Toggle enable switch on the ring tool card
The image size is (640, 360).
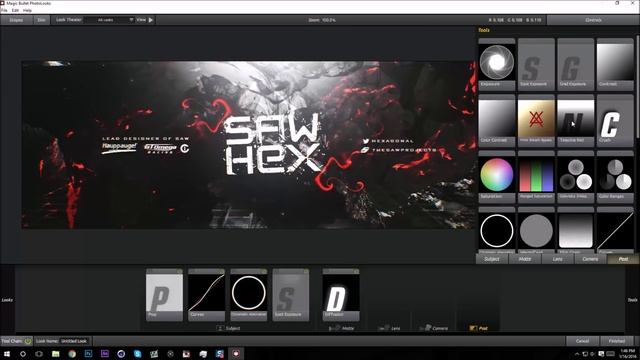264,271
